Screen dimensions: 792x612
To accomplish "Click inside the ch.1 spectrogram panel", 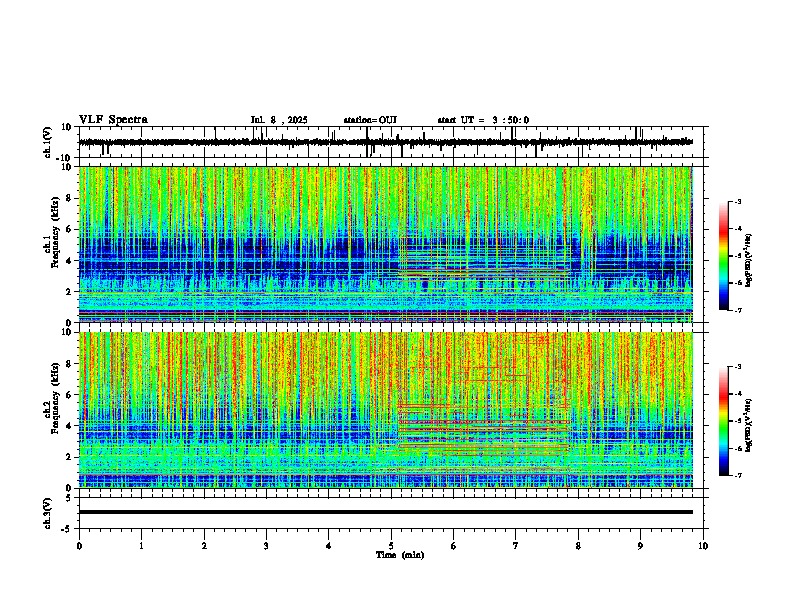I will click(x=386, y=244).
